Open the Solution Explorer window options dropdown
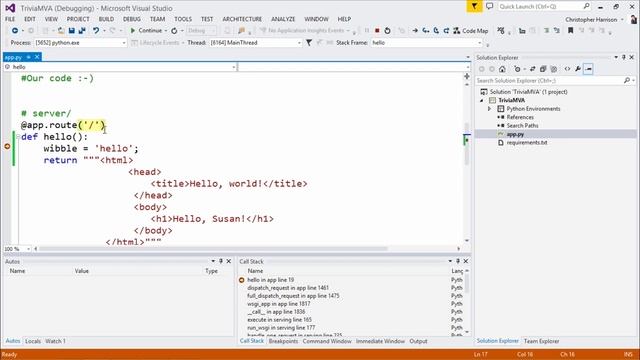Screen dimensions: 640x360 coord(616,58)
